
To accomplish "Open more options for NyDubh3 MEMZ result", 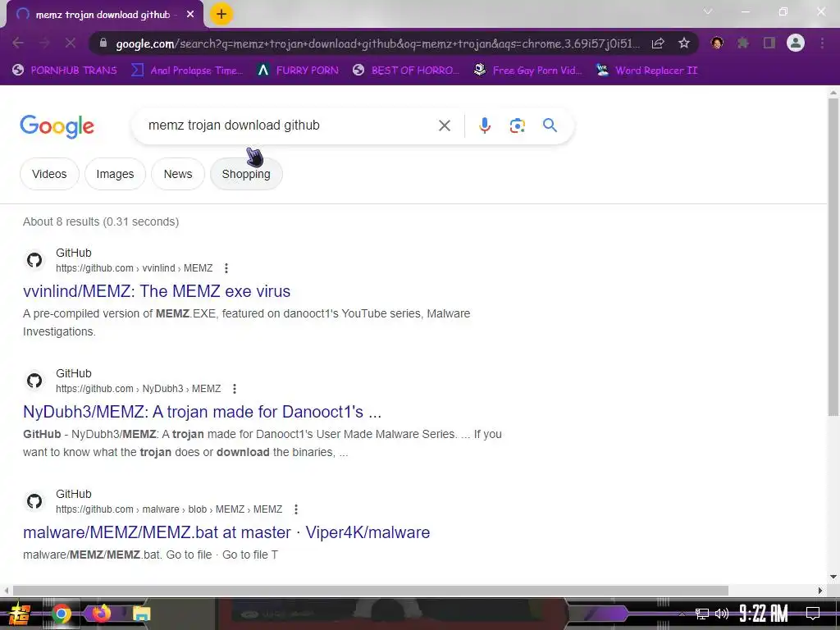I will (234, 388).
